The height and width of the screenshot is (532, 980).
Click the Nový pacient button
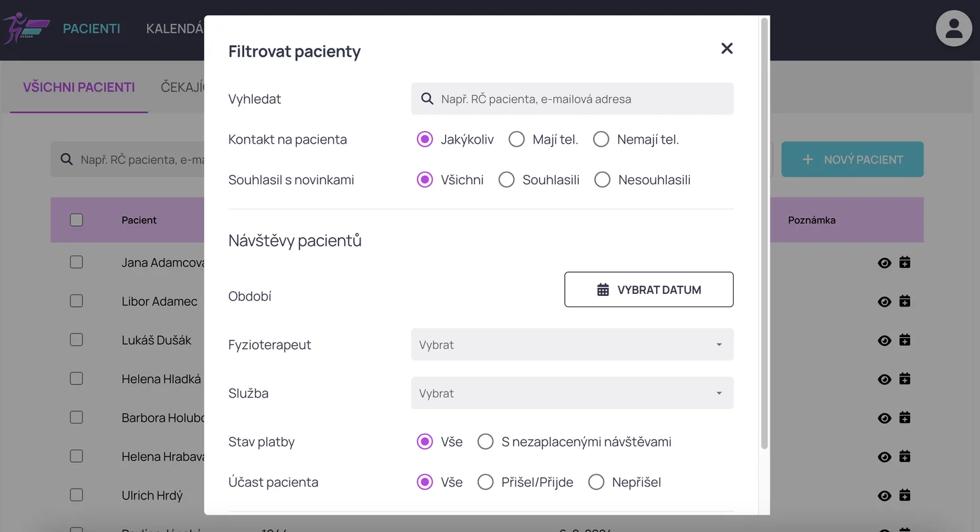coord(852,160)
